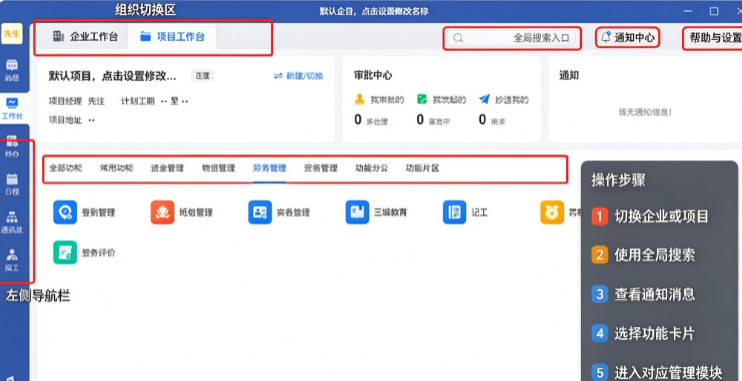Open 帮助与设置 help and settings
742x381 pixels.
[x=715, y=38]
